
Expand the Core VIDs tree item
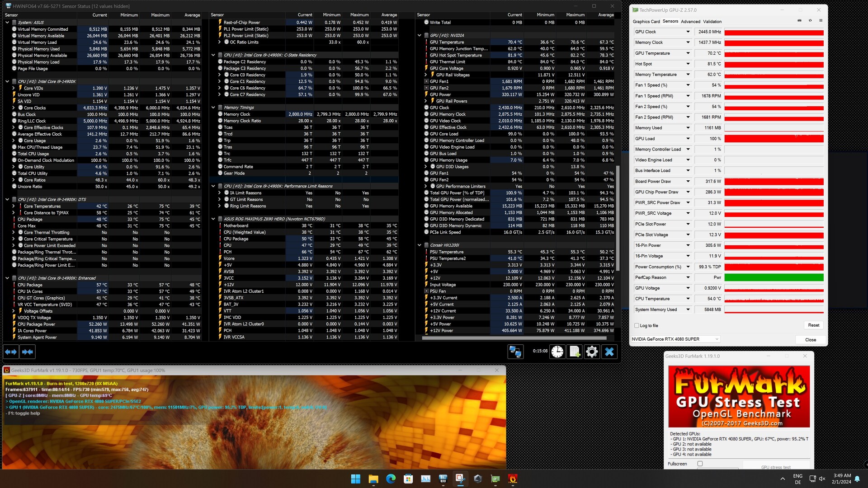click(x=14, y=88)
